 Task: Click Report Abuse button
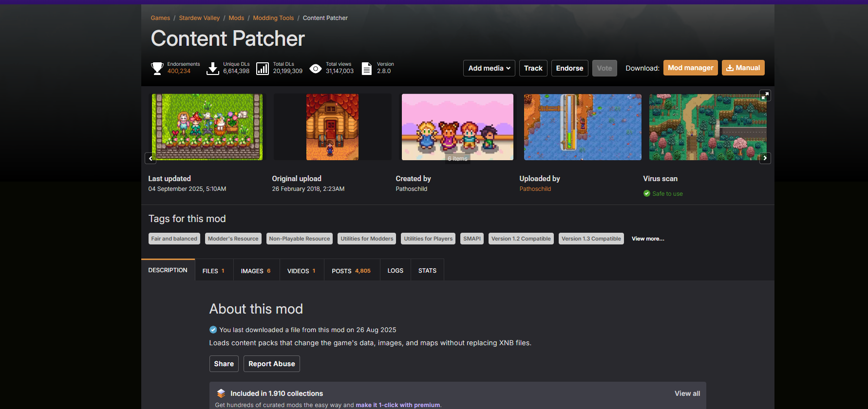pyautogui.click(x=272, y=364)
